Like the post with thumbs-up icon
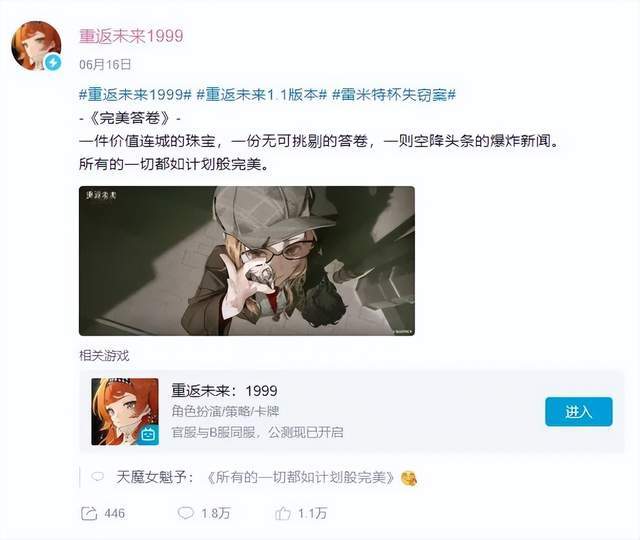The height and width of the screenshot is (540, 640). click(x=282, y=513)
